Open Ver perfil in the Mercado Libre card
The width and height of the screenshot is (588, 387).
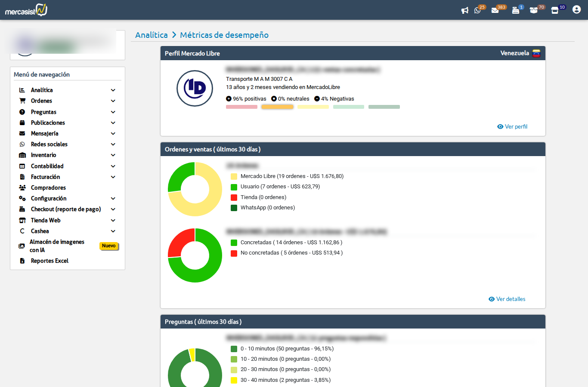pos(512,126)
